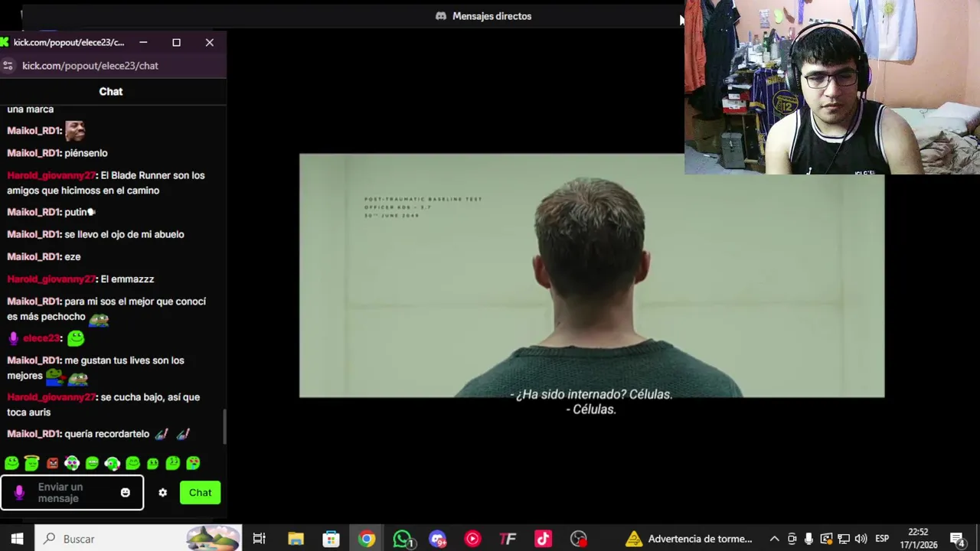Click the message 'quería recordartelo'
This screenshot has height=551, width=980.
click(x=107, y=434)
